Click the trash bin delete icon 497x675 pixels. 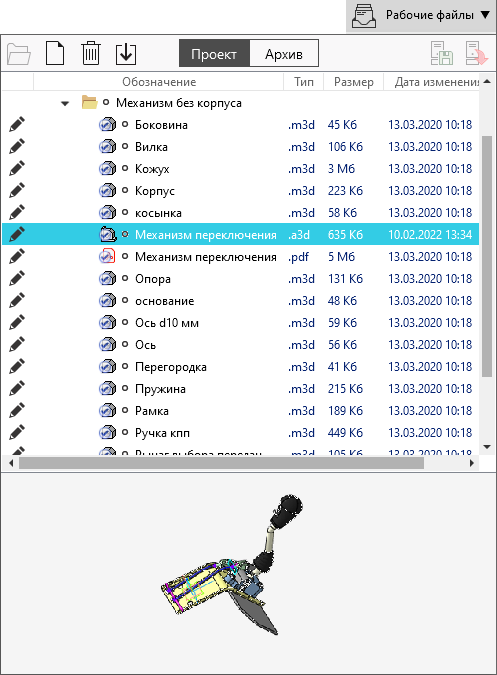point(90,53)
